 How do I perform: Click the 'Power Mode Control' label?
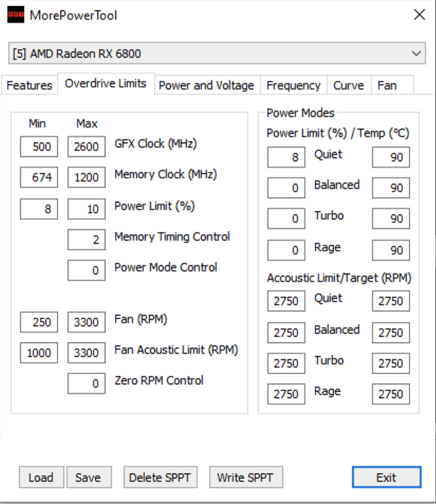click(x=165, y=268)
